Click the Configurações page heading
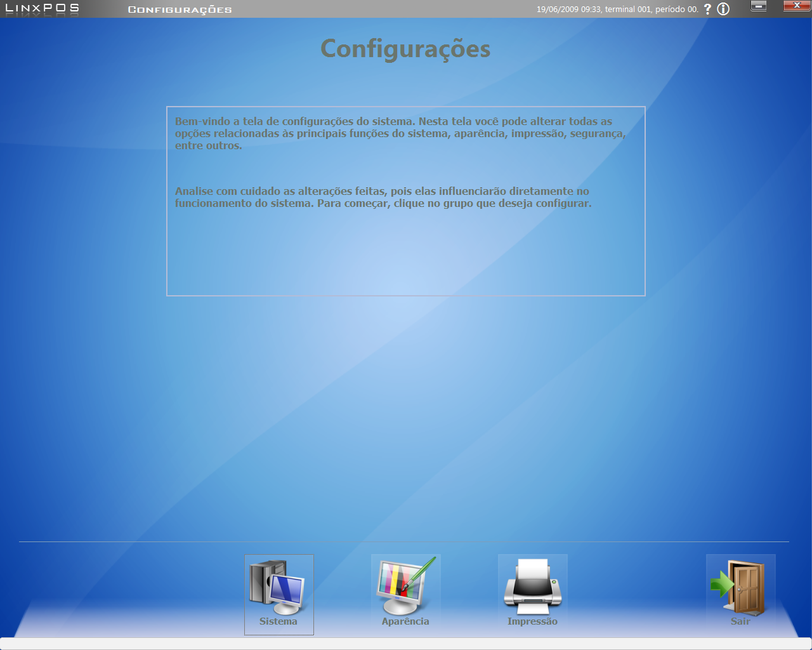This screenshot has width=812, height=650. pyautogui.click(x=405, y=49)
